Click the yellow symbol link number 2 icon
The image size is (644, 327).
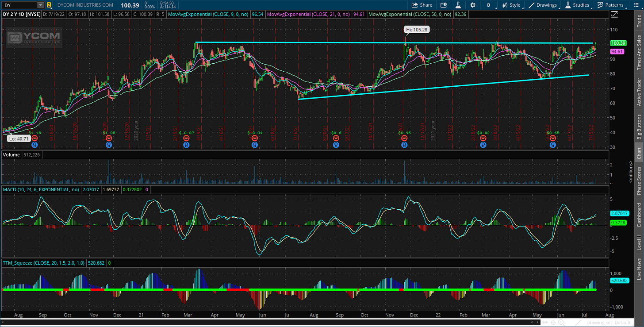point(49,5)
